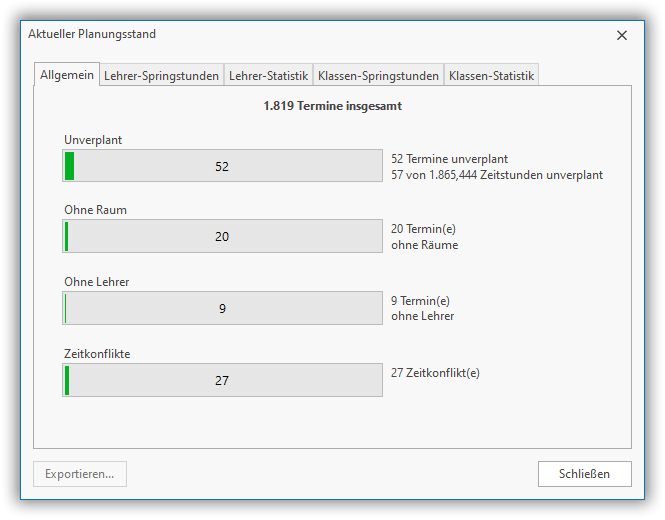Click the Ohne Lehrer progress bar
The width and height of the screenshot is (665, 520).
(x=222, y=308)
